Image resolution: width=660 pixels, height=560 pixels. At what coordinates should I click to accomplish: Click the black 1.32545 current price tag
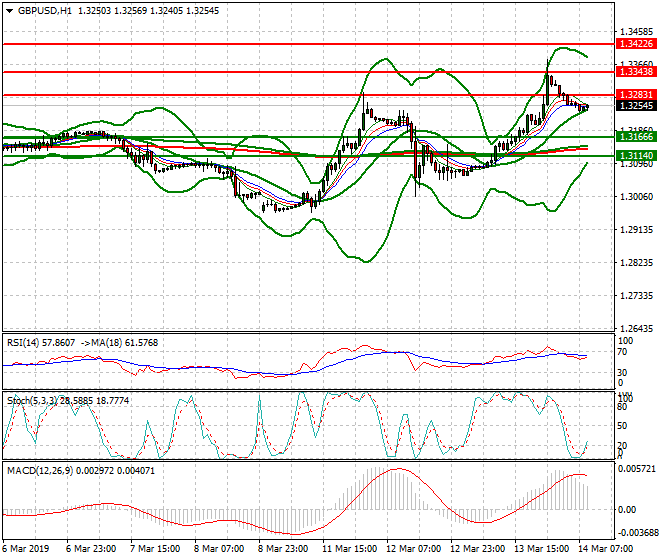(636, 106)
